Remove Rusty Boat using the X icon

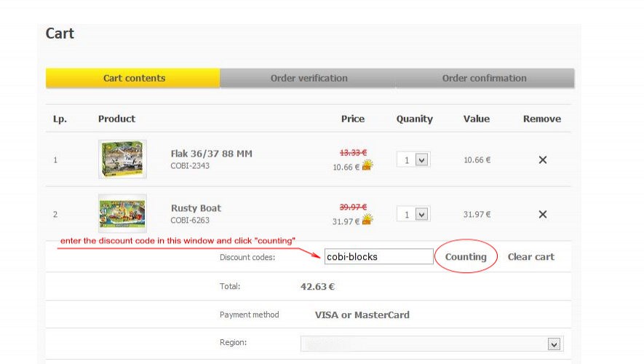pos(542,215)
